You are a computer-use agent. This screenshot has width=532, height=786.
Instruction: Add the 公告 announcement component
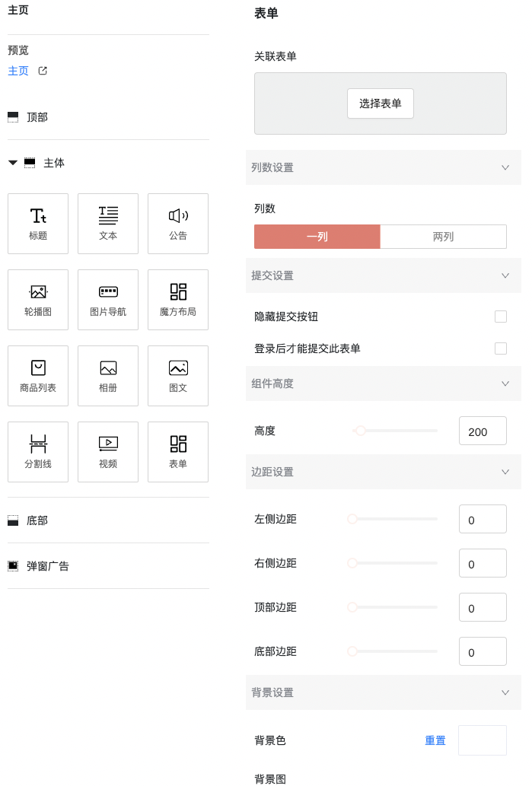click(178, 224)
